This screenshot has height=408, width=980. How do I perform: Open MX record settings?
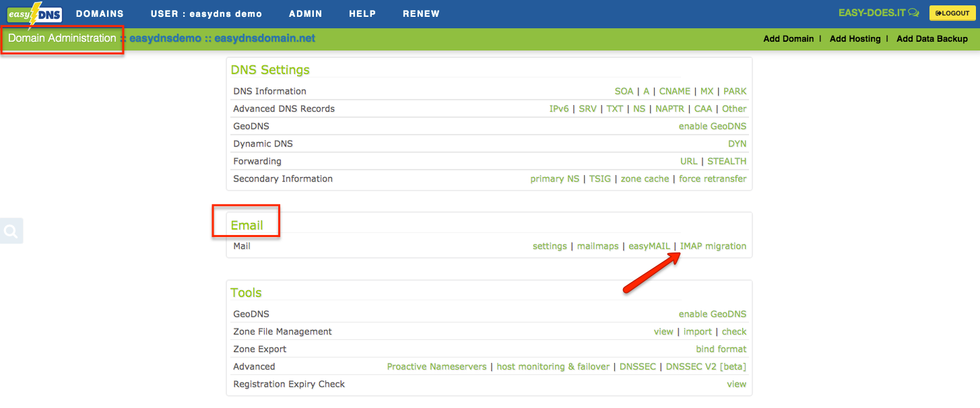pos(707,92)
